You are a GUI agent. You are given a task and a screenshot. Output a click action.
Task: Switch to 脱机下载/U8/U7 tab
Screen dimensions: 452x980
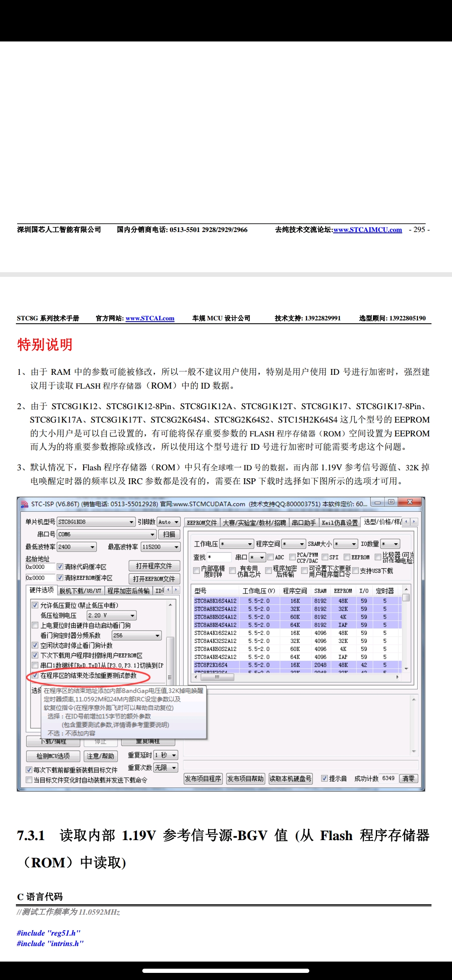pyautogui.click(x=80, y=591)
